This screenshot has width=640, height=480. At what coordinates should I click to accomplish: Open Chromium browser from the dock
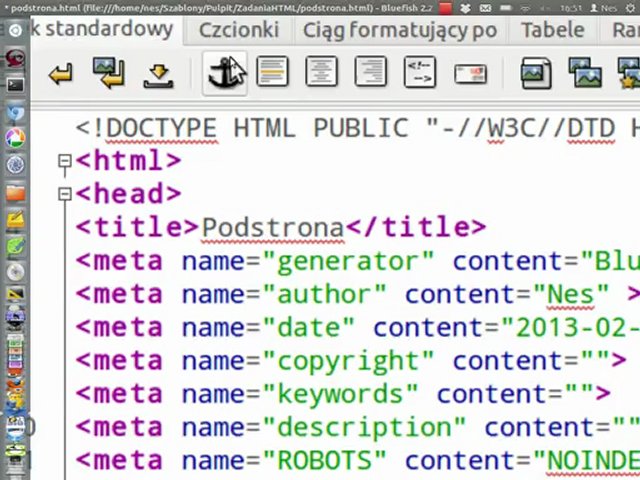pos(16,113)
